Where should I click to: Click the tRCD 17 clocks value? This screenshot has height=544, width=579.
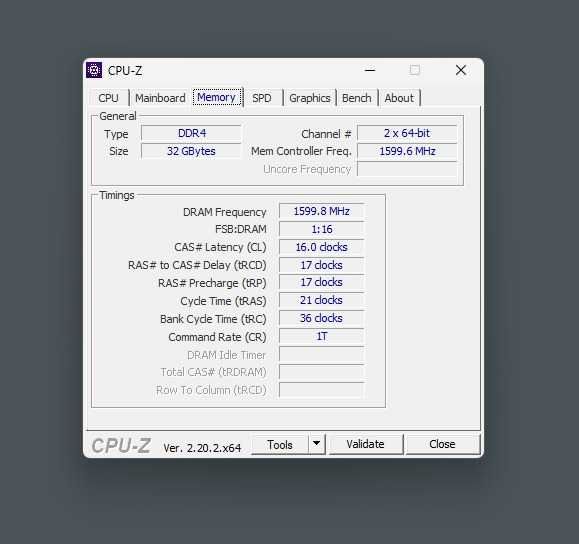322,265
